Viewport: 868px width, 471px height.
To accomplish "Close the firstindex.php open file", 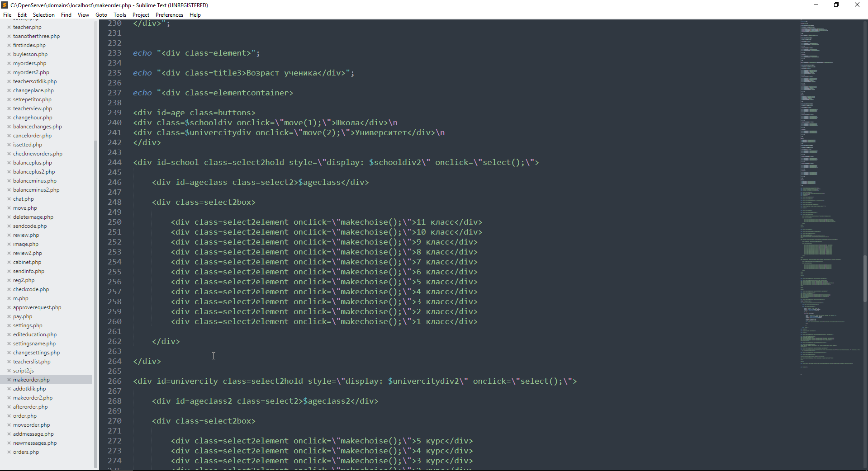I will (x=9, y=45).
